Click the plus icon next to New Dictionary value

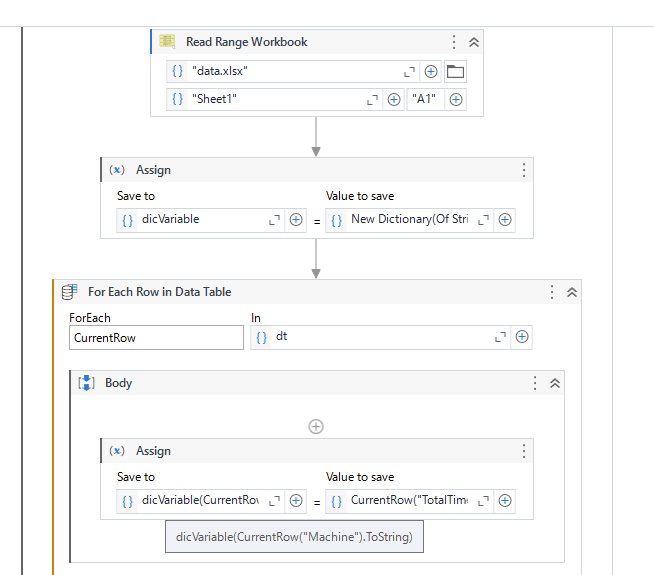coord(505,220)
